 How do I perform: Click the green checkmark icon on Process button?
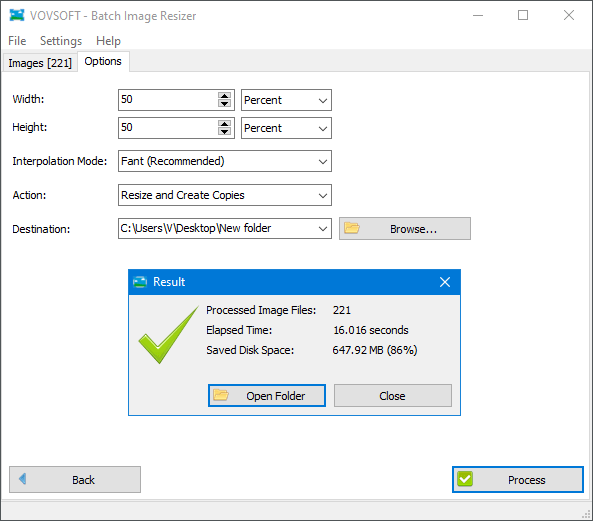coord(465,479)
